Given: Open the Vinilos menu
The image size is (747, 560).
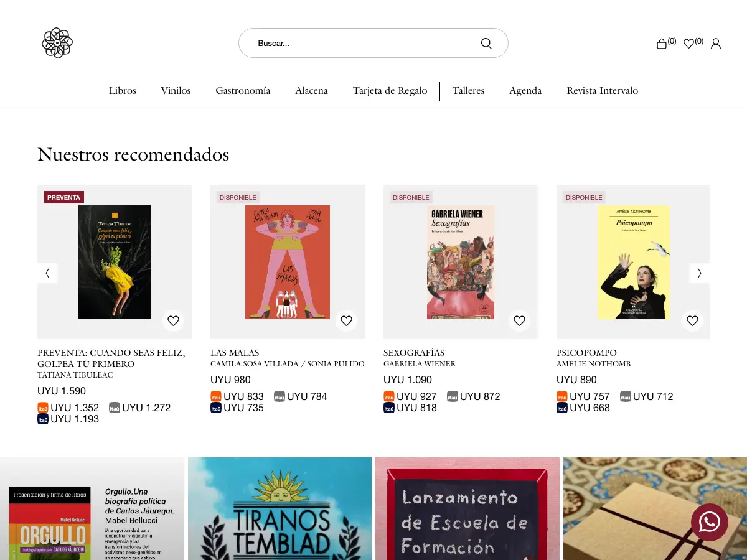Looking at the screenshot, I should [x=176, y=91].
